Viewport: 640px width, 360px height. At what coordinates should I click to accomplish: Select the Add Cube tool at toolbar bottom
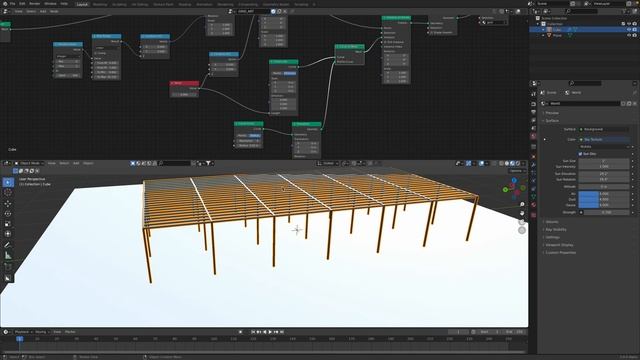coord(8,267)
